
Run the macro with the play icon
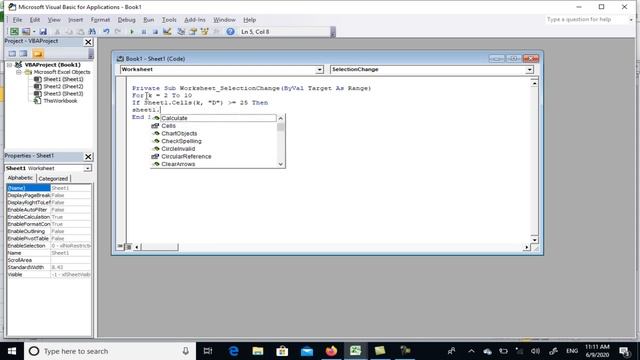131,31
